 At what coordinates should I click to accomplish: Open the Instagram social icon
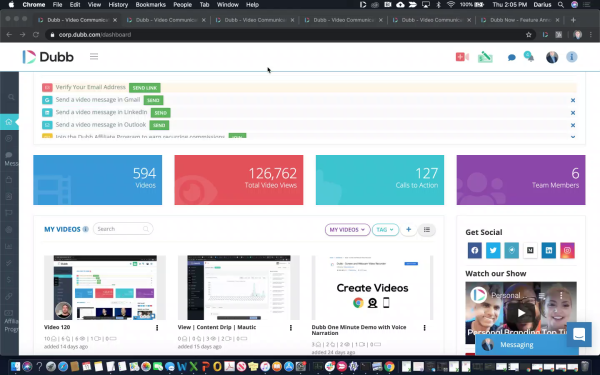[567, 250]
